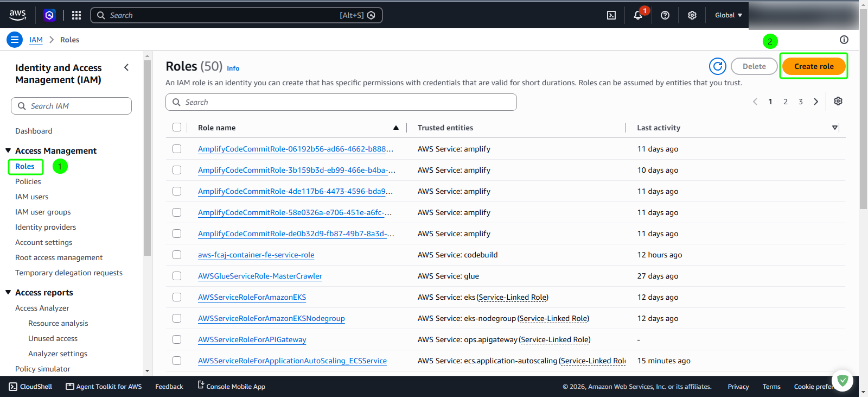Refresh the roles list
The width and height of the screenshot is (868, 397).
tap(718, 66)
